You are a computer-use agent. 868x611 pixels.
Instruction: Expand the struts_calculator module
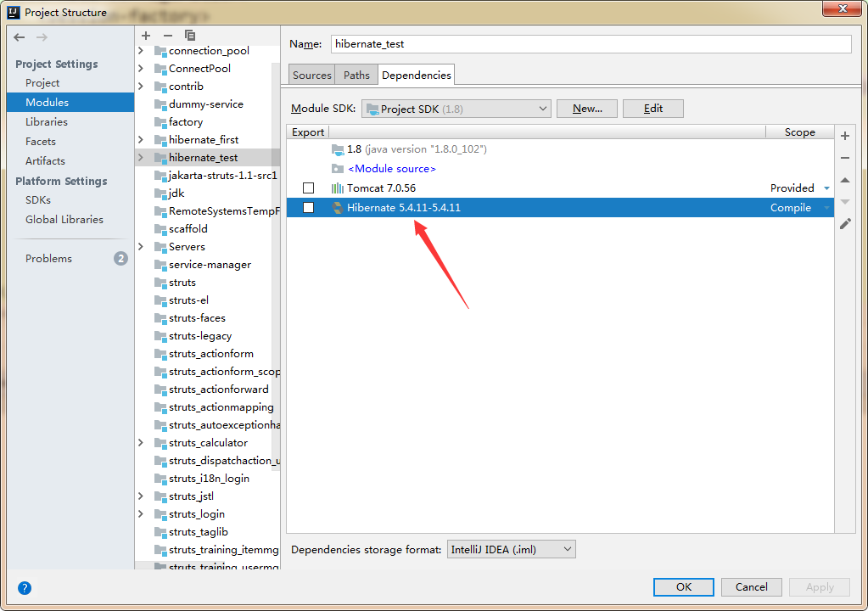(141, 443)
